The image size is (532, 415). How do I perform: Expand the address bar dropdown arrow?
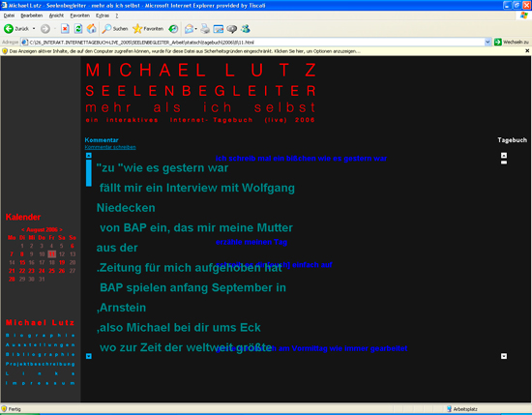click(488, 42)
